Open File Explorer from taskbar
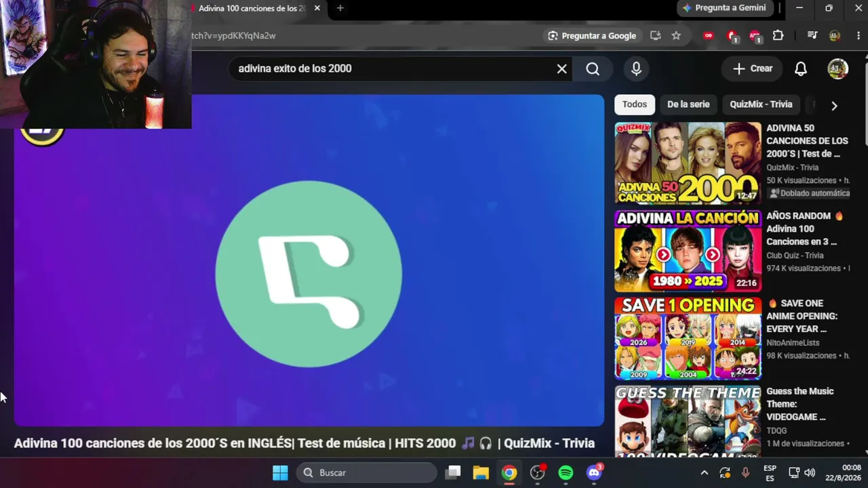Screen dimensions: 868x488 481,472
